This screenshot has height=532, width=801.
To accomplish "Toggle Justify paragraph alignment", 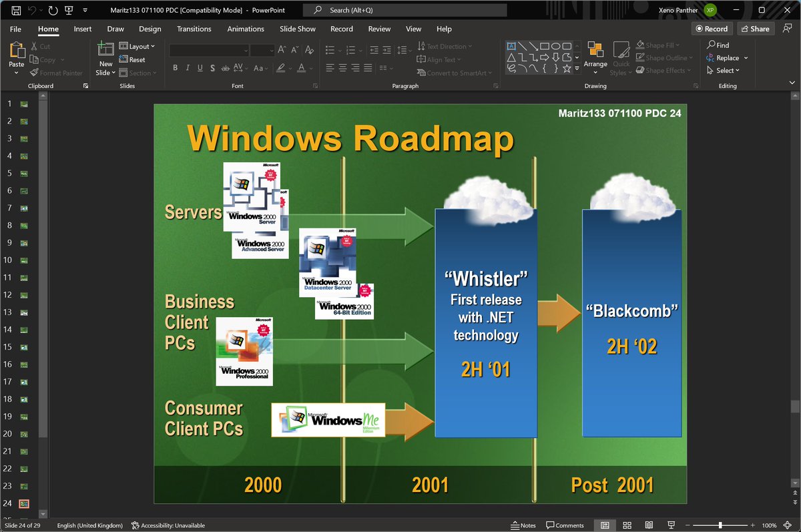I will pyautogui.click(x=368, y=68).
